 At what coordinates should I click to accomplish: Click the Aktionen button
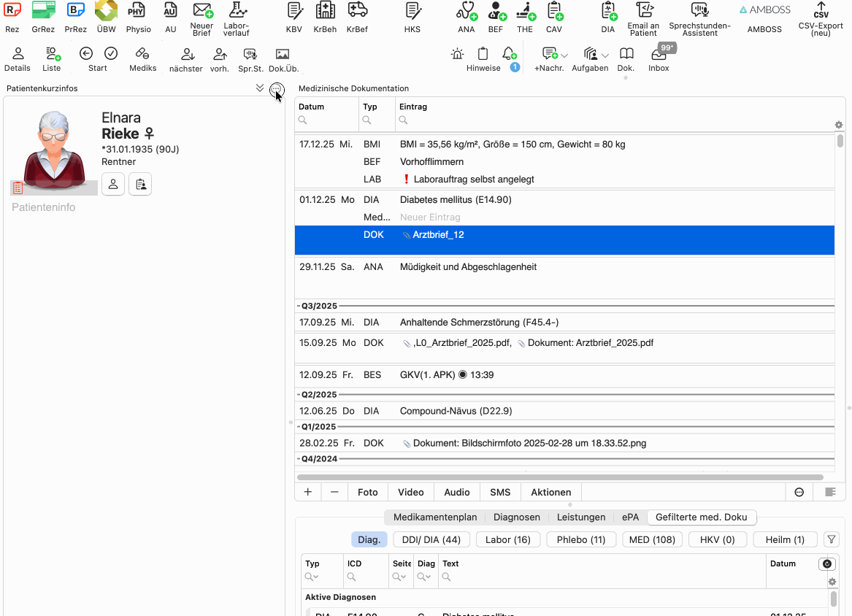click(x=550, y=492)
